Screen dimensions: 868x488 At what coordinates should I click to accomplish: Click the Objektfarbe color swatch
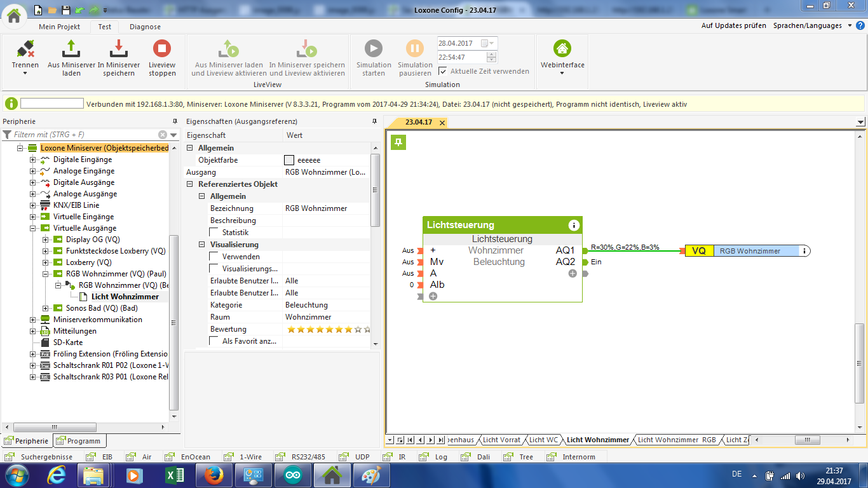tap(289, 160)
